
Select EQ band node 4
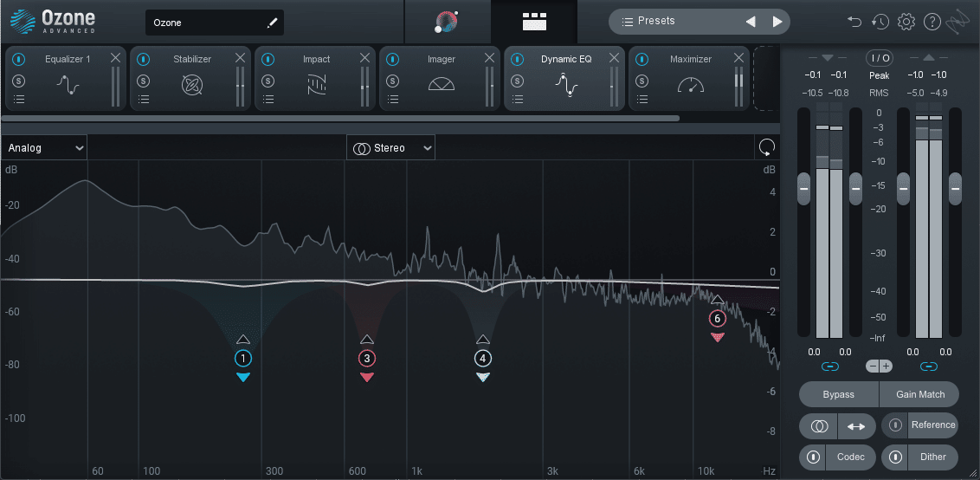(x=482, y=359)
